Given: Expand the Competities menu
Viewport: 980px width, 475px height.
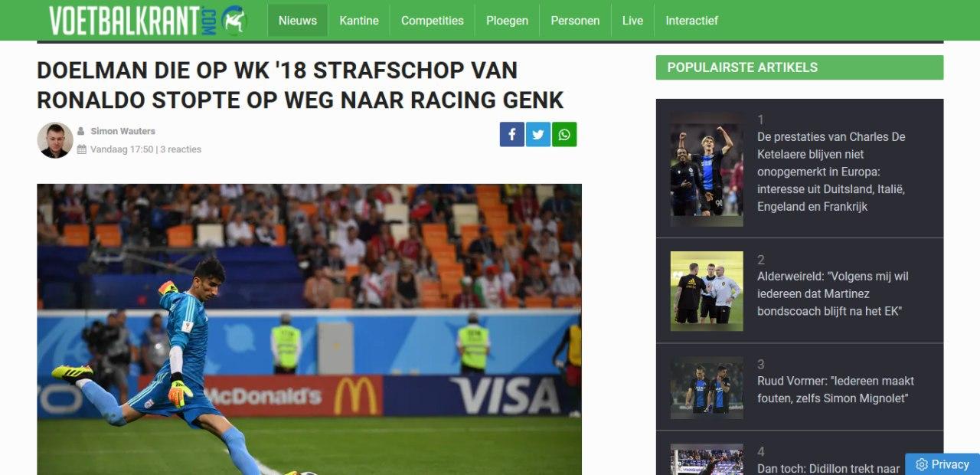Looking at the screenshot, I should coord(433,21).
